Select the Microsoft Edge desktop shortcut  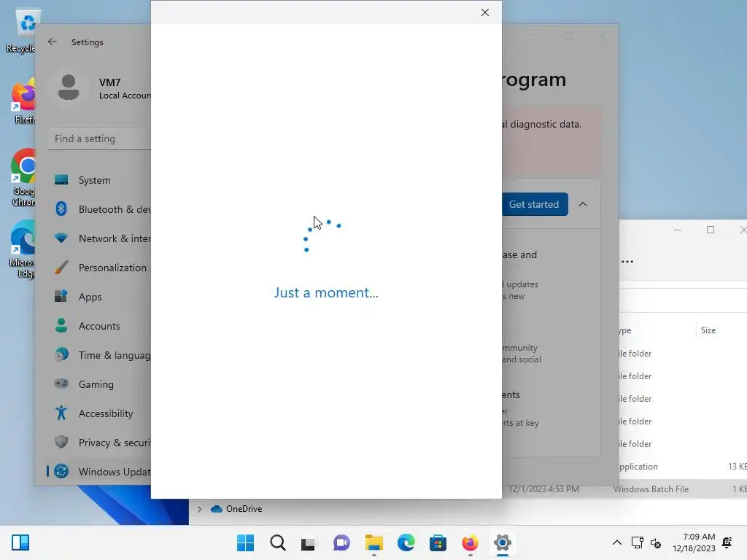pyautogui.click(x=22, y=249)
